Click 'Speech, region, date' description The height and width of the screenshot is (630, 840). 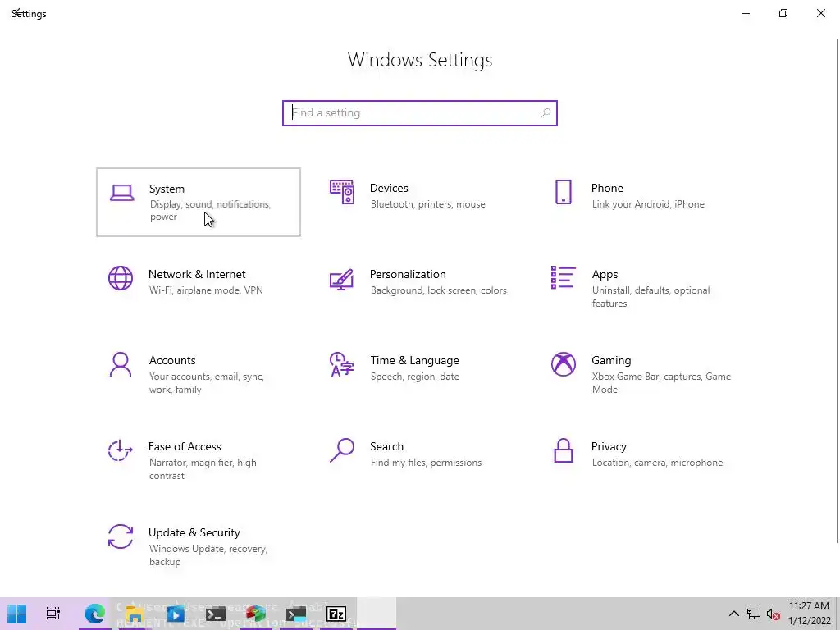[414, 377]
